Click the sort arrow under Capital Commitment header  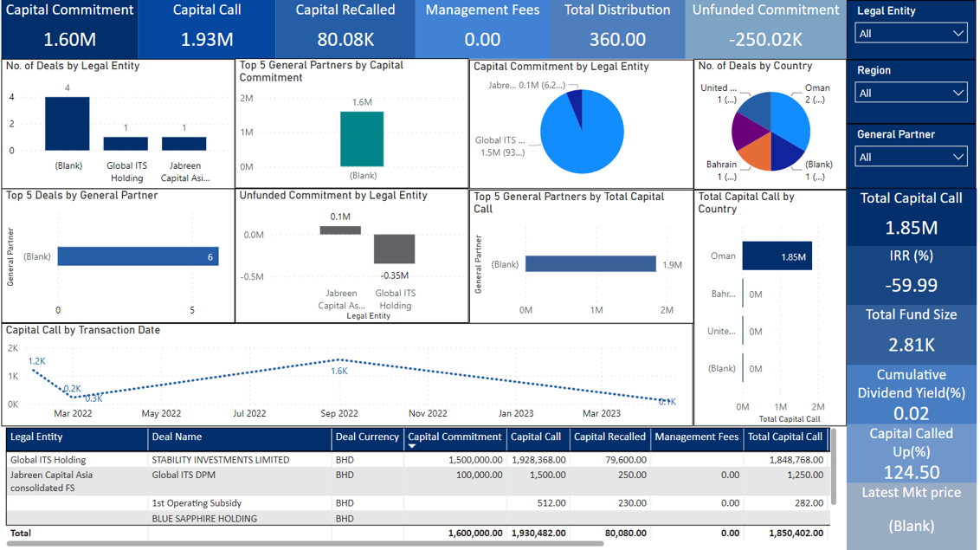tap(412, 447)
